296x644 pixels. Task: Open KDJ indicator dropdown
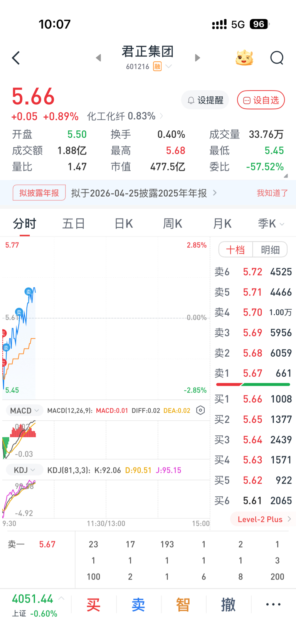coord(25,470)
